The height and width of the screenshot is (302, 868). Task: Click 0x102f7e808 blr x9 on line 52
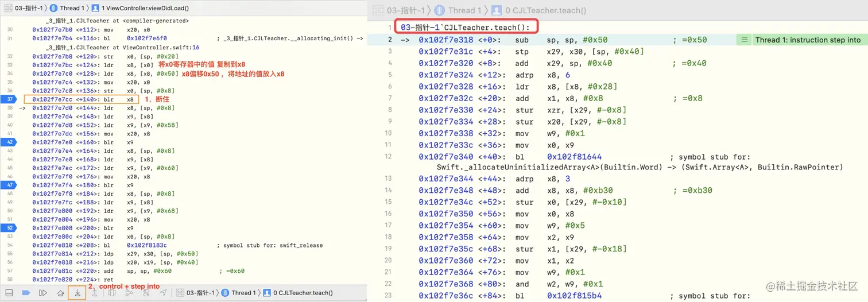pos(83,228)
